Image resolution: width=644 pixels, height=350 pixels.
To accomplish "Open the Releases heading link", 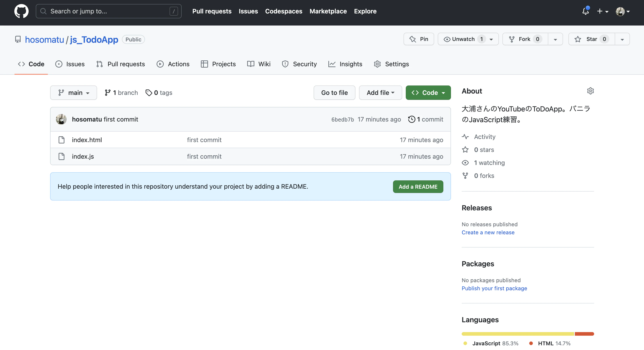I will coord(477,208).
